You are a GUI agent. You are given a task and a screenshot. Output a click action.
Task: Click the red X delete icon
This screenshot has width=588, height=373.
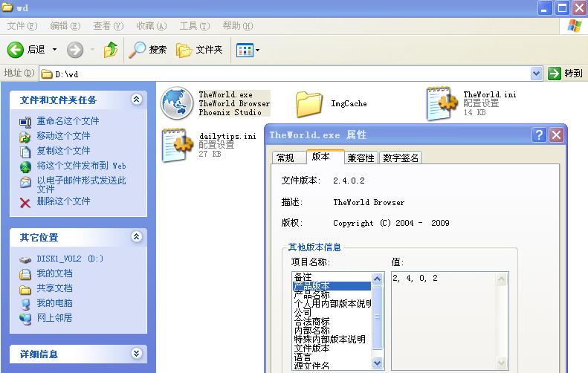click(25, 203)
